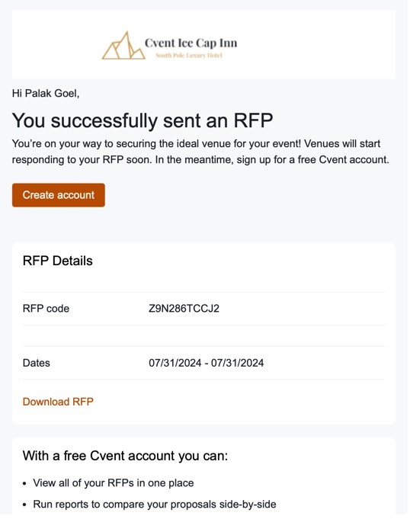Click the white logo banner area
The height and width of the screenshot is (532, 410).
[x=203, y=44]
